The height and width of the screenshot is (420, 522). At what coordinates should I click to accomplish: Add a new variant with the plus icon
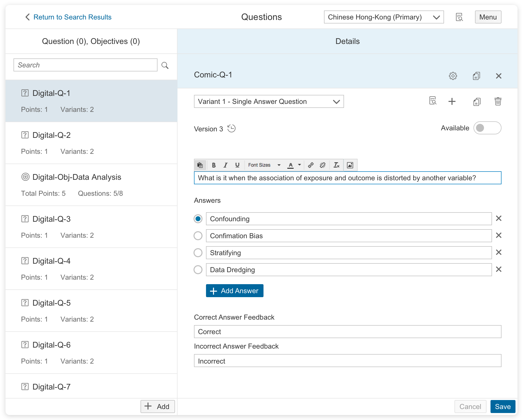(452, 101)
